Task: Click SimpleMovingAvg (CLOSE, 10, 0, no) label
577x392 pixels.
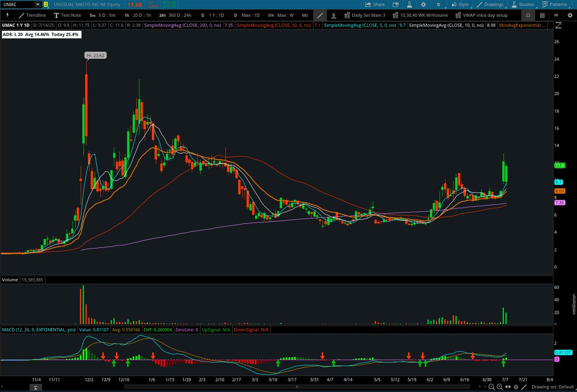Action: tap(446, 25)
